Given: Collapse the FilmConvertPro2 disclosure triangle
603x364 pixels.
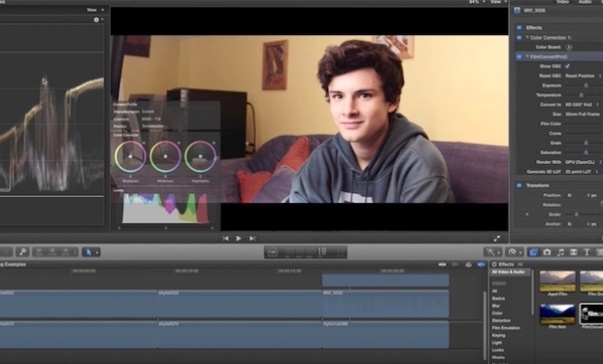Looking at the screenshot, I should (527, 56).
